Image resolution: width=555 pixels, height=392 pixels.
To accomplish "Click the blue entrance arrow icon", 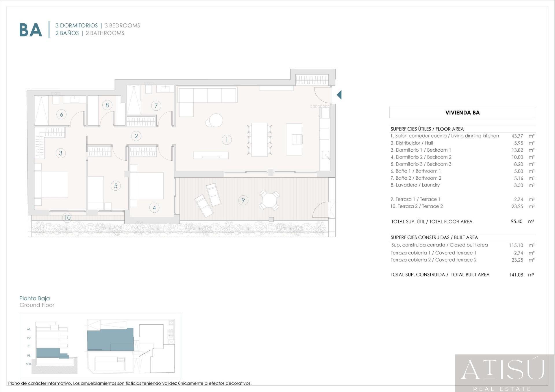I will [x=339, y=94].
